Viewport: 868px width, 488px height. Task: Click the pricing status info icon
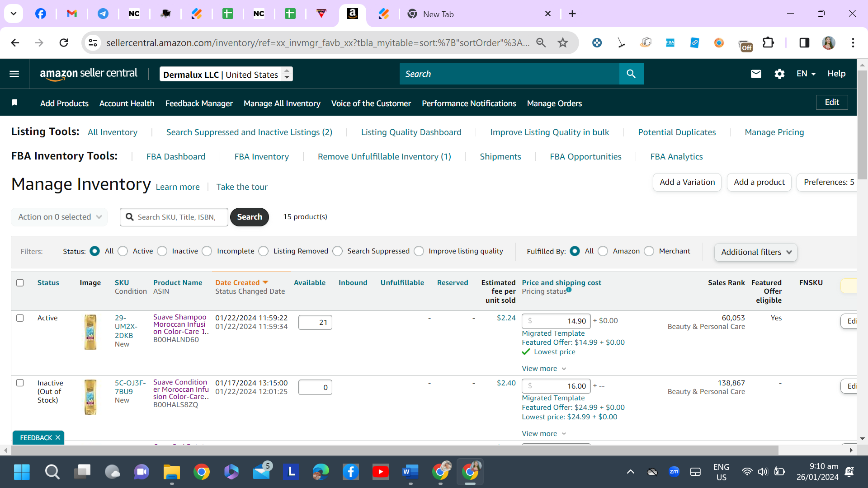coord(569,290)
